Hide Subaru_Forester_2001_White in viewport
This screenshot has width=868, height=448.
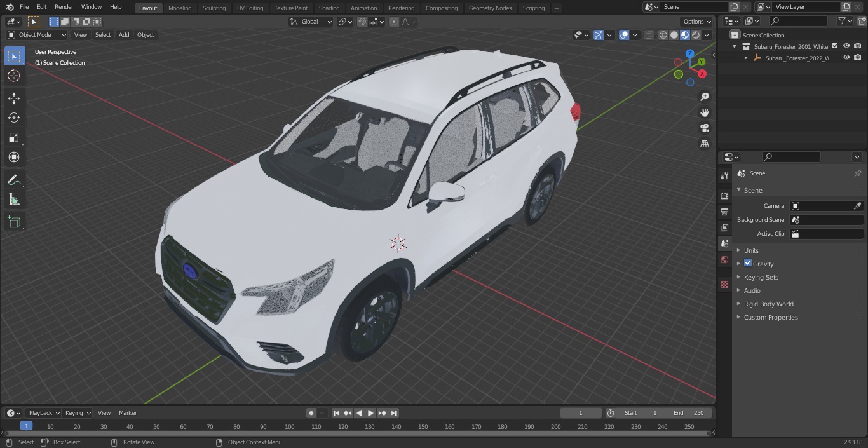point(846,46)
